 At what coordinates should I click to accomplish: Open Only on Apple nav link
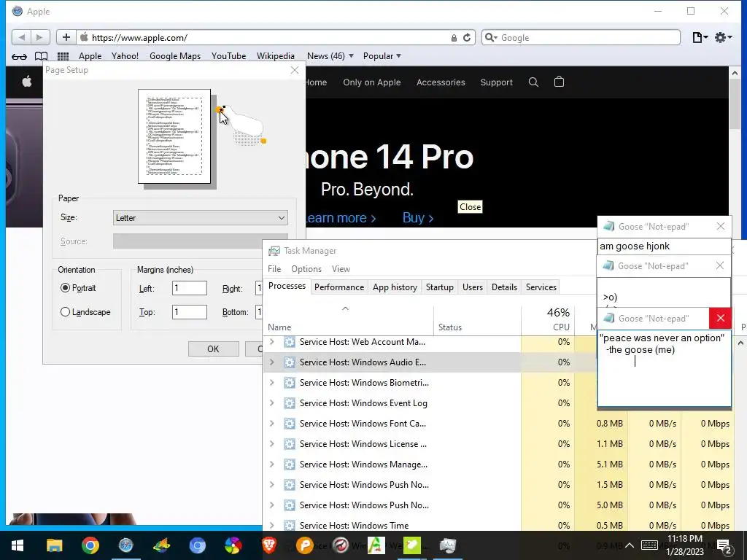[371, 82]
